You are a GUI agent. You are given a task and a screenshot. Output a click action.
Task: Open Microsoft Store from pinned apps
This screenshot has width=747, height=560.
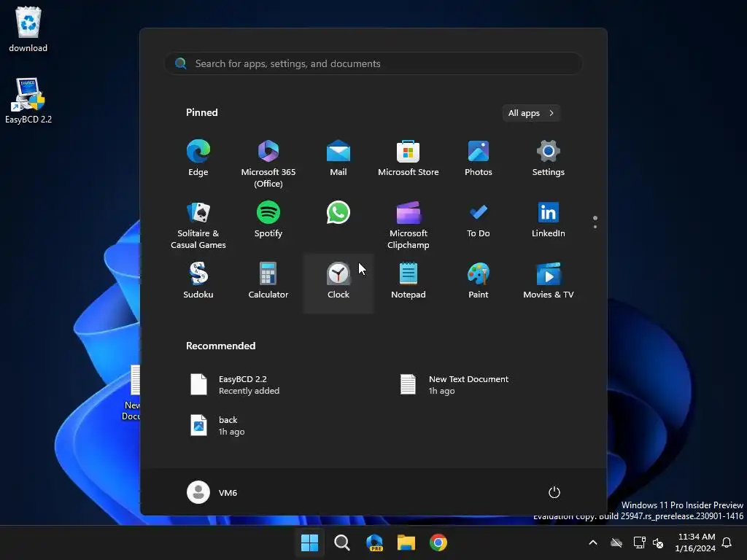point(409,158)
